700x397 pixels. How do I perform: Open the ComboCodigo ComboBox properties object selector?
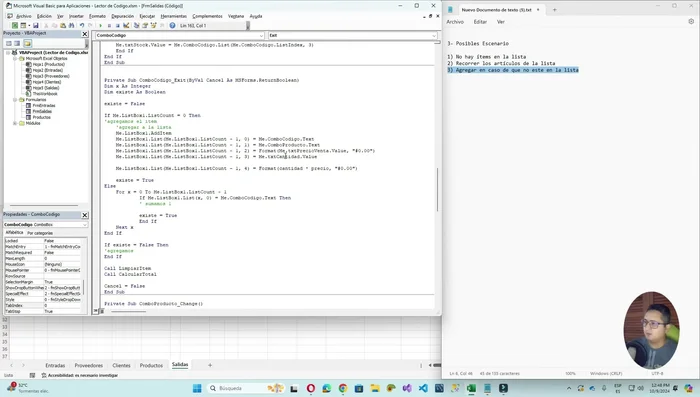click(46, 225)
